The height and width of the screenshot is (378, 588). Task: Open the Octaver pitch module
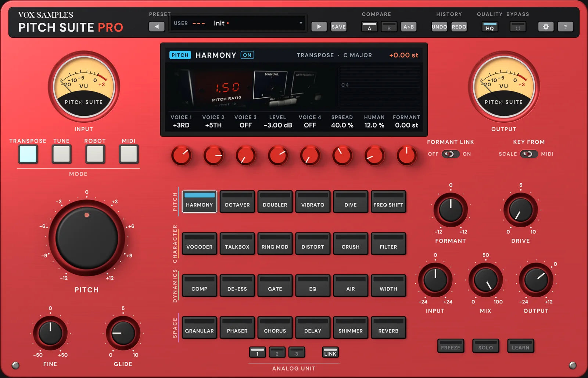point(237,201)
